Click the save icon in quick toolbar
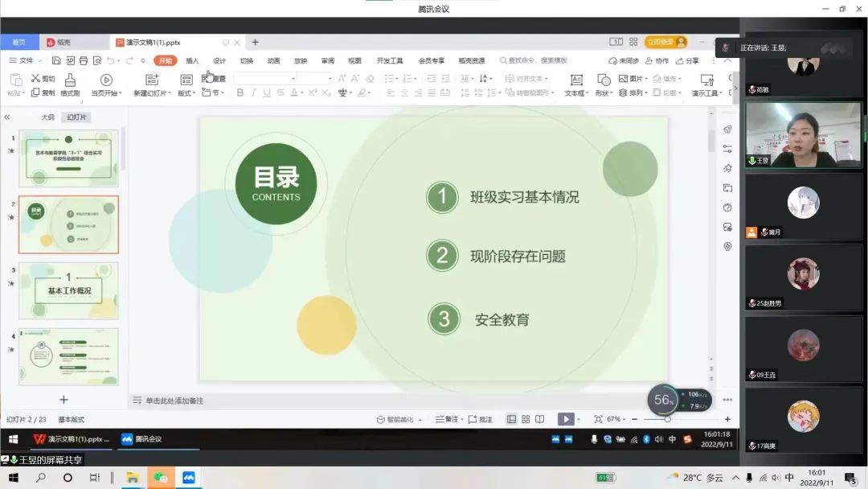Screen dimensions: 868x489 (x=56, y=60)
